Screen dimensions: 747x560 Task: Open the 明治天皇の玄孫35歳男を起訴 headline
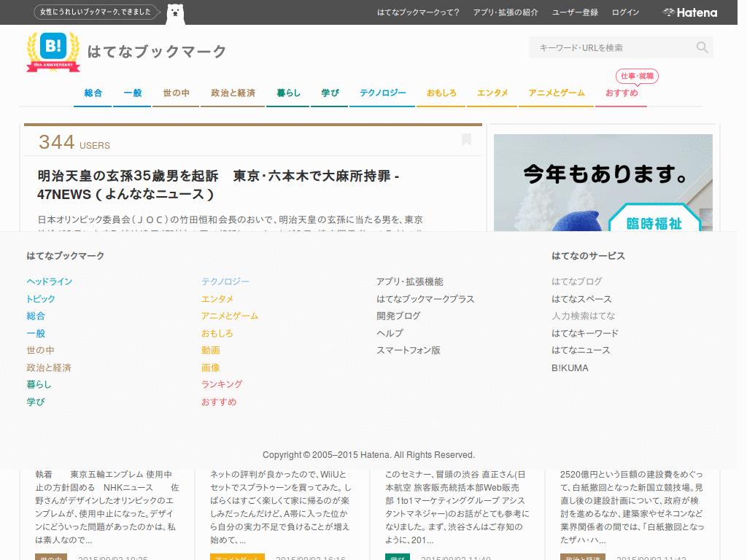(x=218, y=184)
